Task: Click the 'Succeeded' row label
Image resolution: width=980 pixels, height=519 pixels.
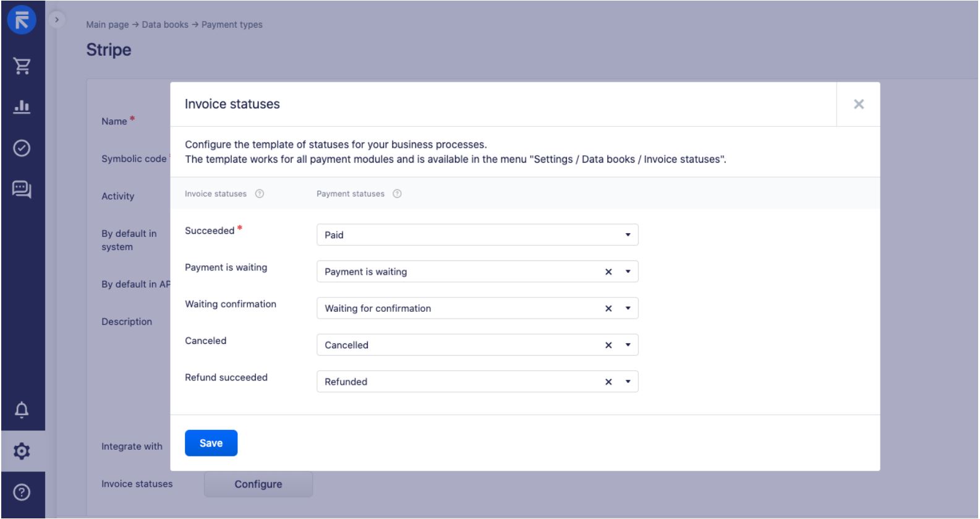Action: click(210, 231)
